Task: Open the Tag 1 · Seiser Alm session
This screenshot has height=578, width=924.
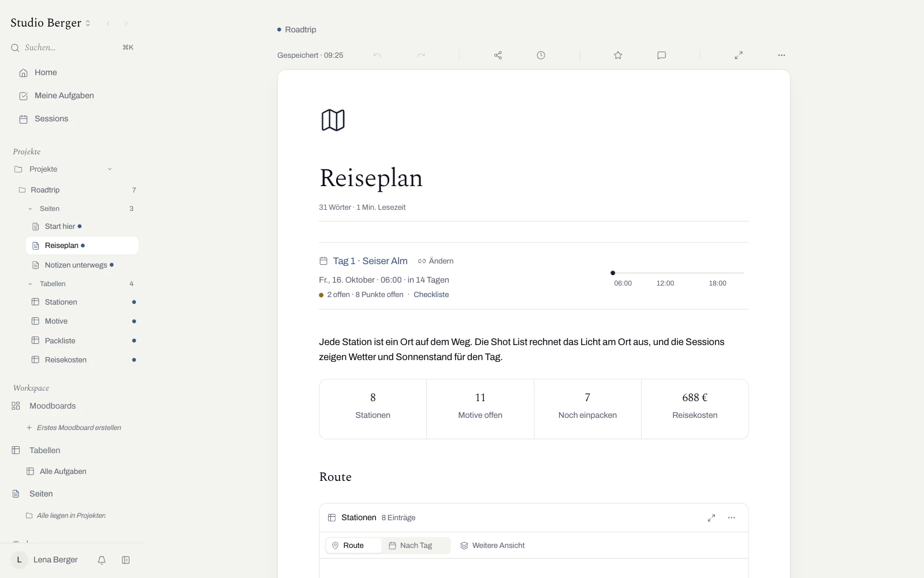Action: click(x=370, y=261)
